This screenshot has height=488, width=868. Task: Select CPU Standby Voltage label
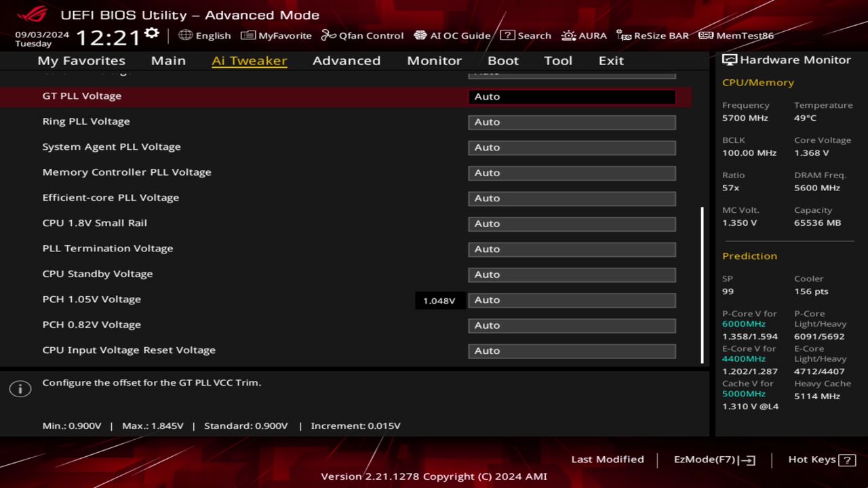(x=98, y=274)
